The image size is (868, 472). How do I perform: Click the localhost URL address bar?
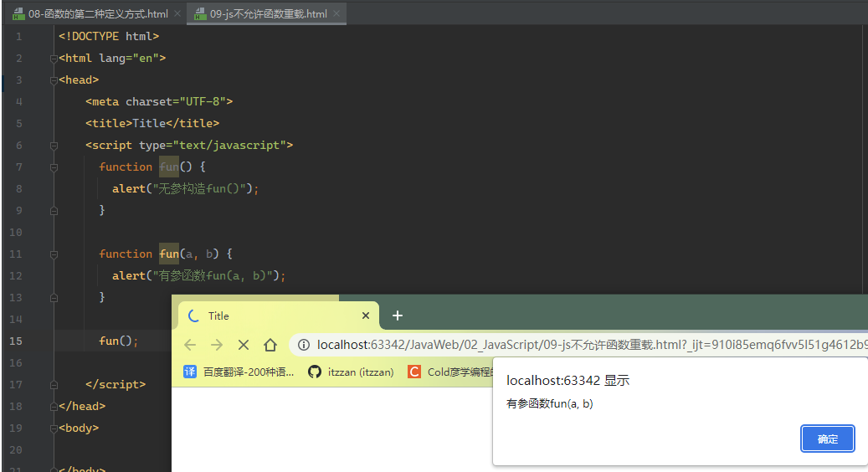tap(579, 346)
